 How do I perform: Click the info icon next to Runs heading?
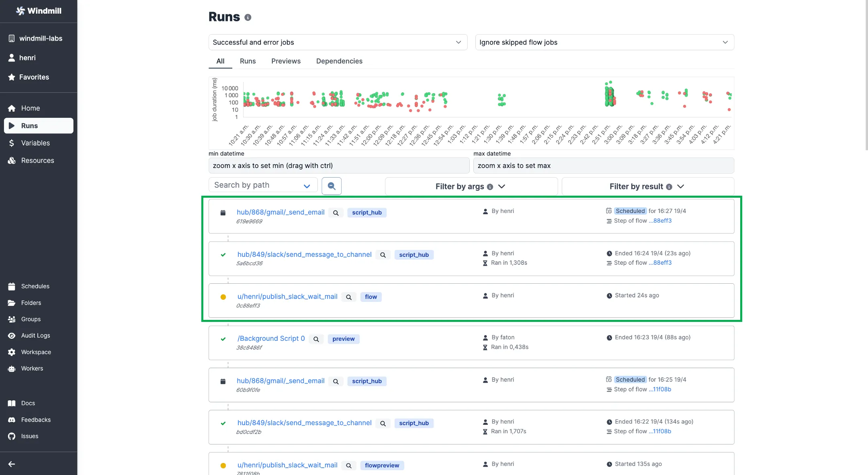[248, 17]
